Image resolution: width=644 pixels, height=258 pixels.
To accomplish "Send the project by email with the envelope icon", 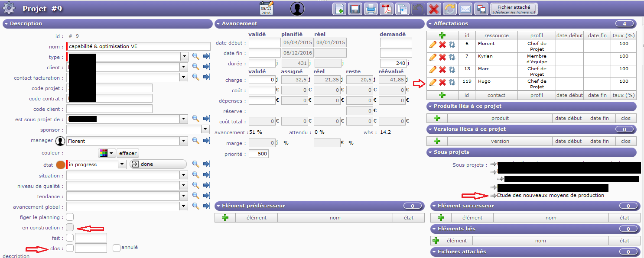I will click(x=465, y=9).
